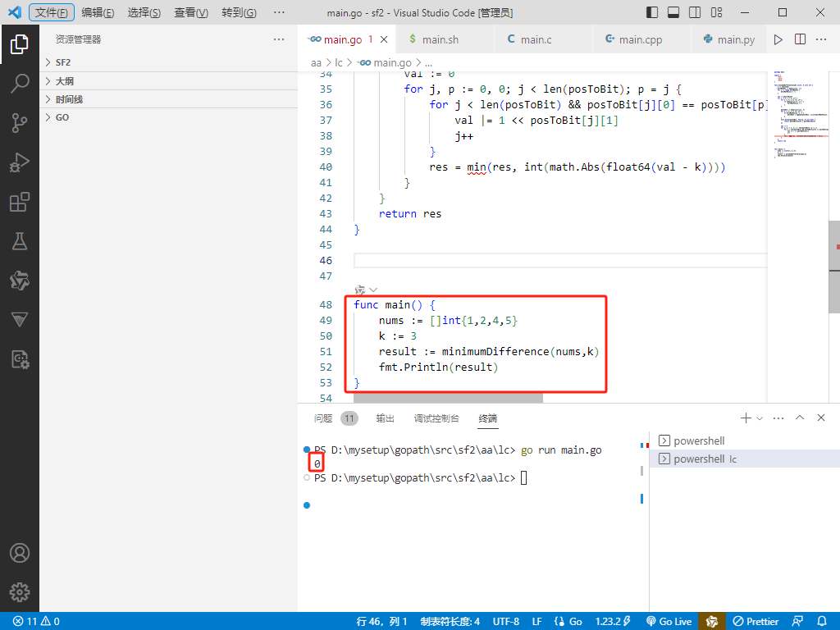The height and width of the screenshot is (630, 840).
Task: Click the aa breadcrumb segment
Action: (316, 62)
